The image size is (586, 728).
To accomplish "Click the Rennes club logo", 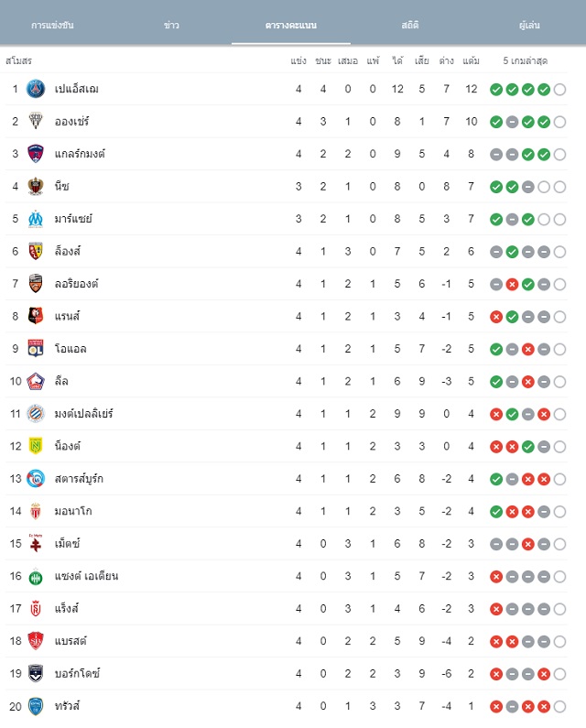I will (x=36, y=316).
